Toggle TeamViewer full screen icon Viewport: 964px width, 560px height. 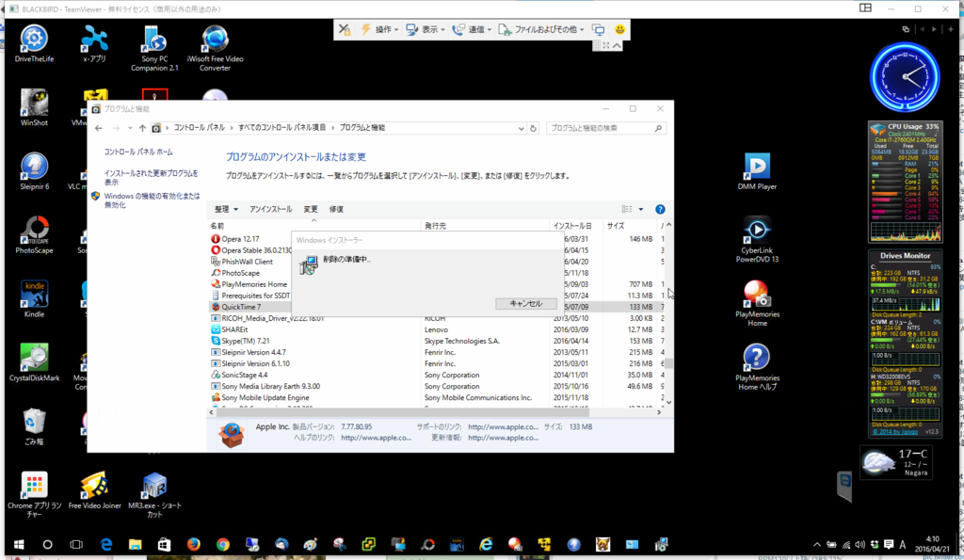coord(606,45)
